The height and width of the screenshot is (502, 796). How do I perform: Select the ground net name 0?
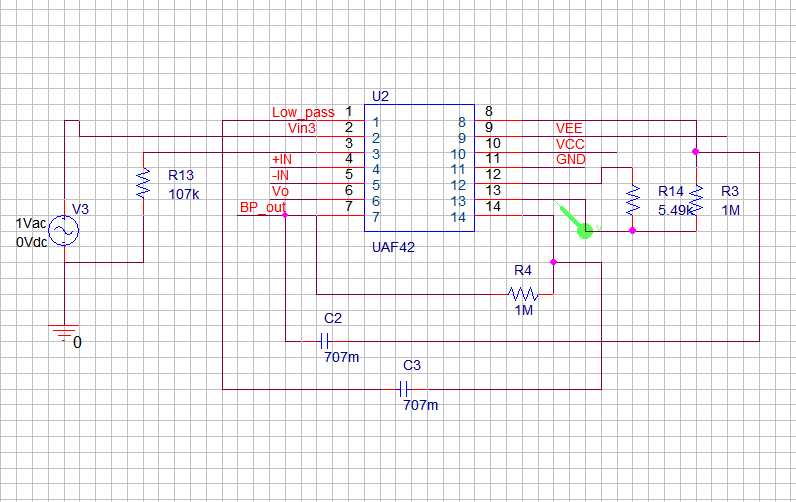pos(77,343)
